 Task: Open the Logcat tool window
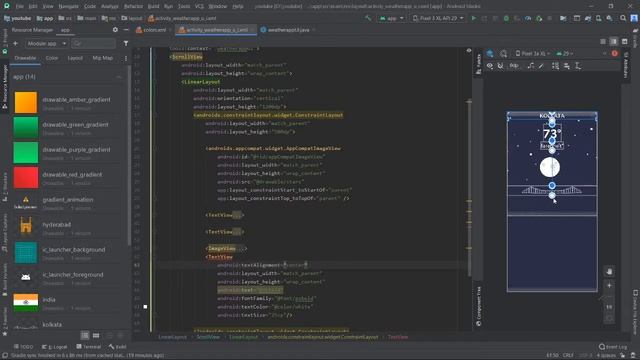pyautogui.click(x=55, y=347)
